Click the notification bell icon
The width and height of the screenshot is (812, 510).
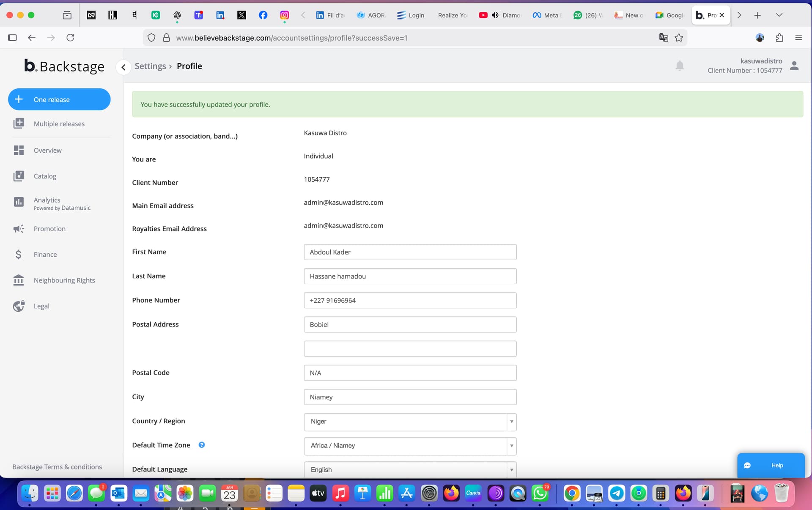coord(680,66)
